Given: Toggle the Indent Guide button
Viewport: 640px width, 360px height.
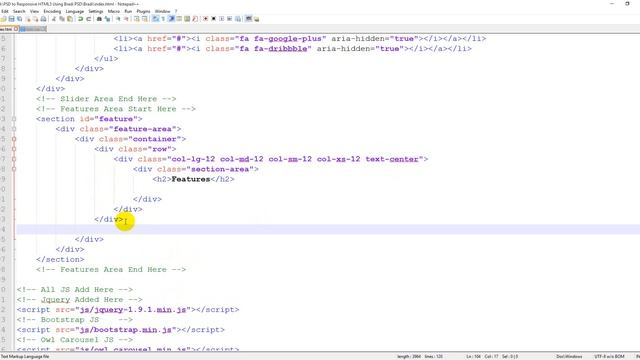Looking at the screenshot, I should (x=172, y=19).
